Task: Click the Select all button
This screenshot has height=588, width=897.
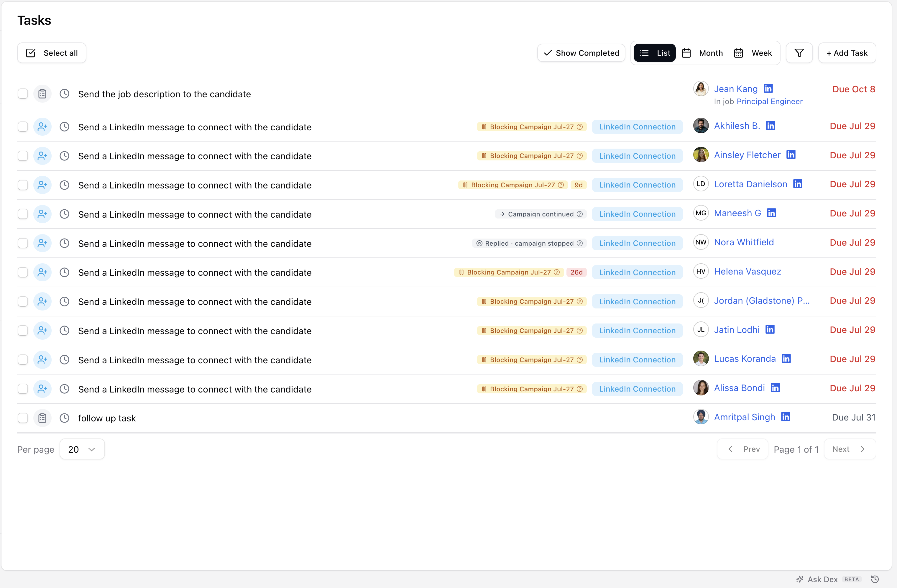Action: [x=52, y=53]
